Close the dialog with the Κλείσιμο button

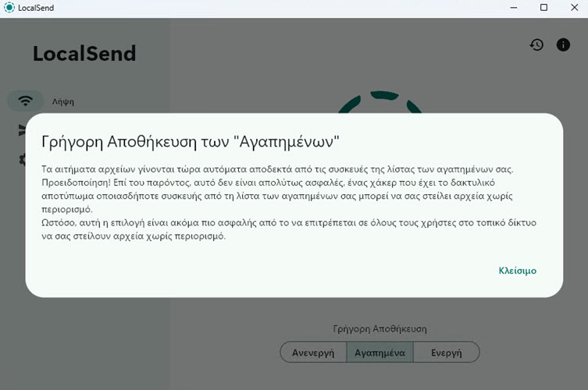pyautogui.click(x=517, y=271)
